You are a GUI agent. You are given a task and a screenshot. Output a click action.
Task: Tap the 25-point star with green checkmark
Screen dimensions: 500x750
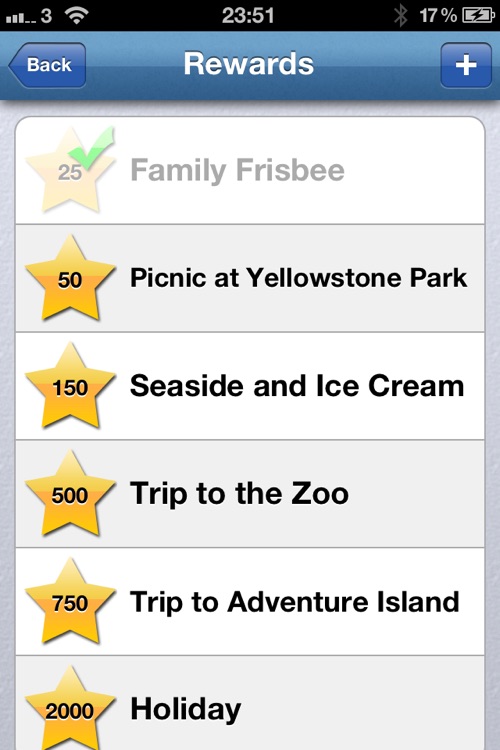[70, 170]
